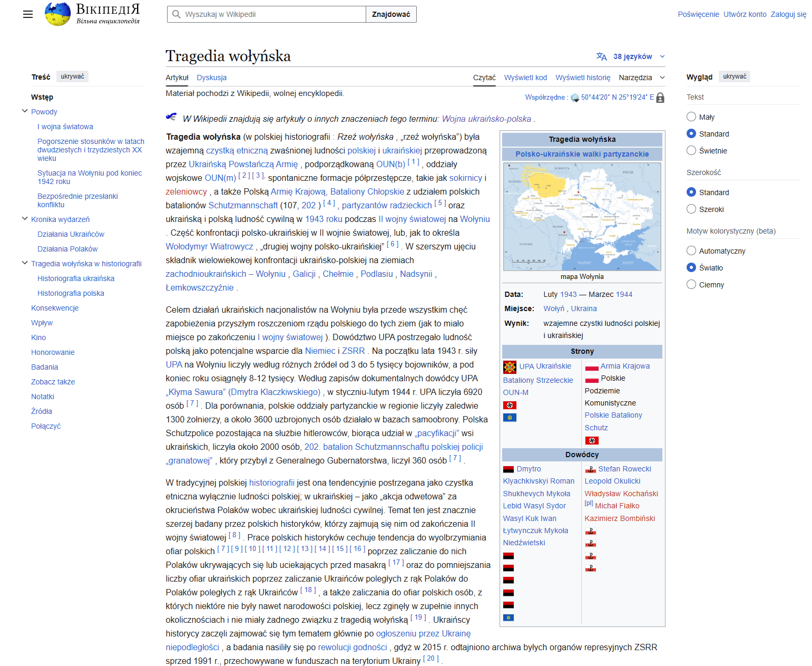Choose the Ciemny color theme
The width and height of the screenshot is (812, 666).
click(691, 285)
